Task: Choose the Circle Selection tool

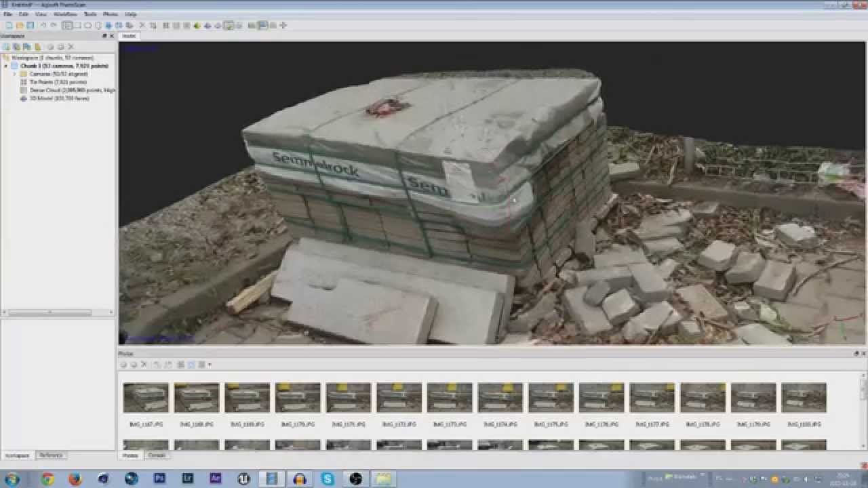Action: pos(87,26)
